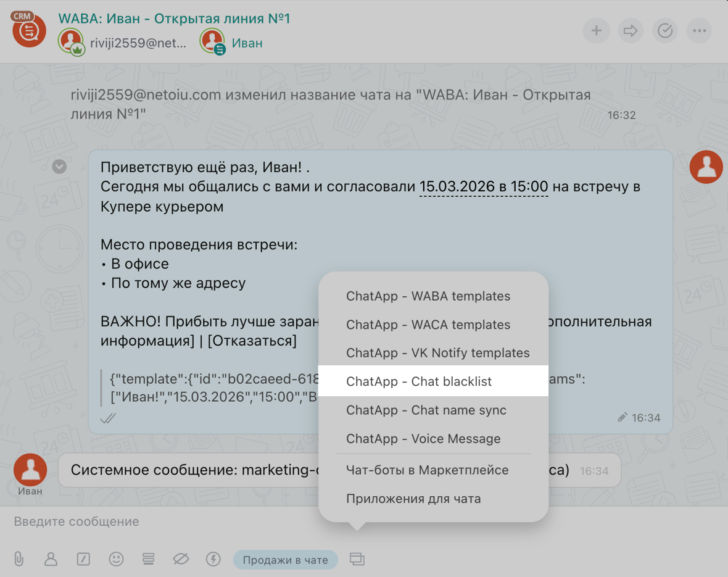Choose ChatApp - Voice Message option
728x577 pixels.
pyautogui.click(x=423, y=439)
